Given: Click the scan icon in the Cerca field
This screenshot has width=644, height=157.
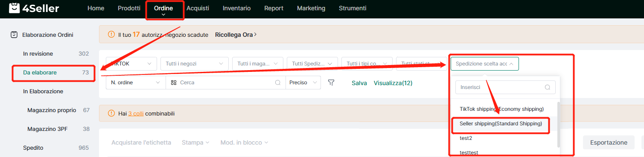Looking at the screenshot, I should (174, 83).
